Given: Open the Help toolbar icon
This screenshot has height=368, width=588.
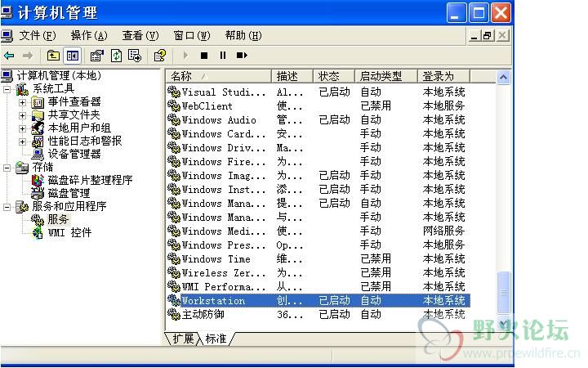Looking at the screenshot, I should (160, 56).
